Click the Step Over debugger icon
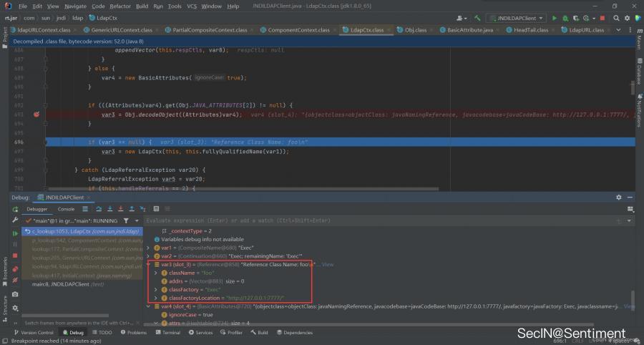This screenshot has height=345, width=644. [x=99, y=209]
